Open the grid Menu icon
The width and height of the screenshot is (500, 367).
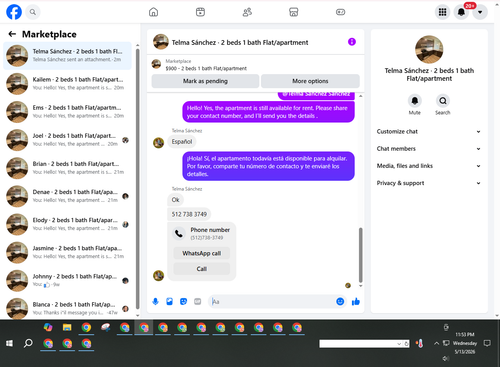[x=442, y=12]
